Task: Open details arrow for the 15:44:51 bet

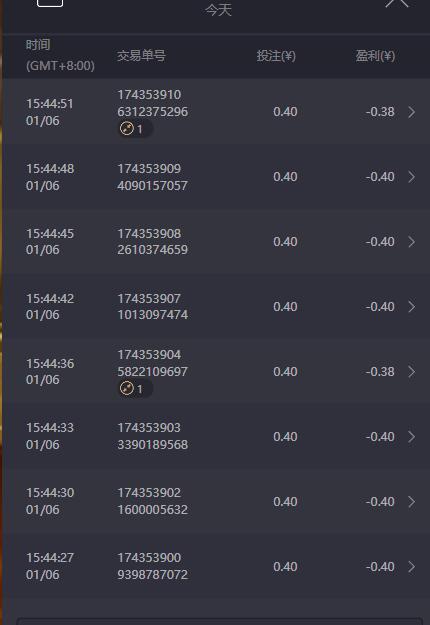Action: [412, 112]
